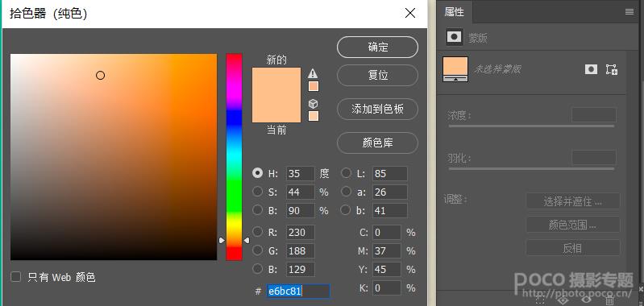The image size is (644, 306).
Task: Click the 添加到色板 add to swatches button
Action: pyautogui.click(x=377, y=109)
